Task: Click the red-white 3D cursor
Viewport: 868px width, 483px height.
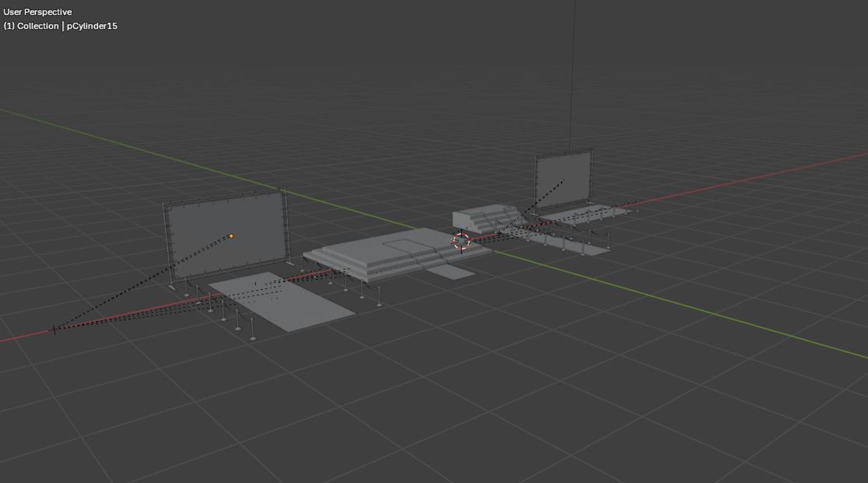Action: (x=461, y=241)
